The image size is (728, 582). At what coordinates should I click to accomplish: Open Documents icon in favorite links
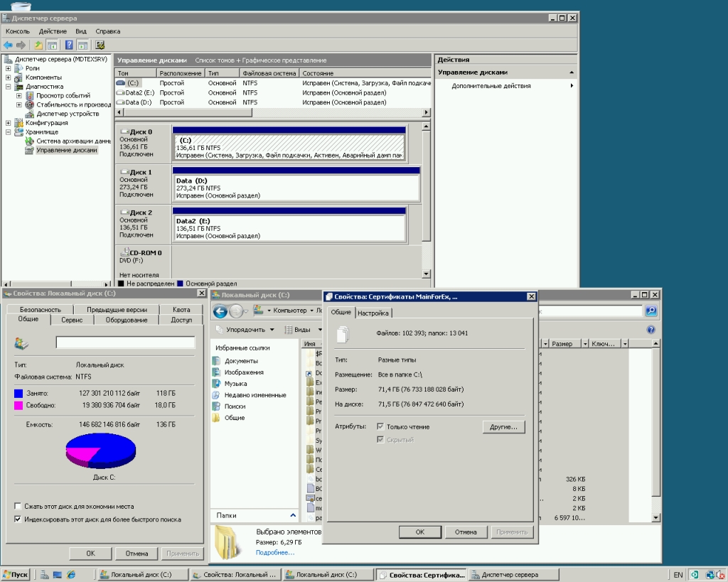coord(216,360)
